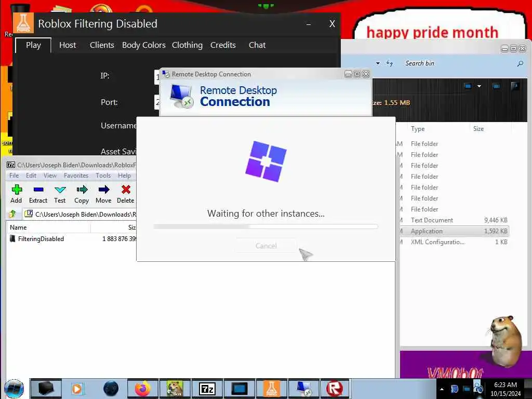Click the Add icon in 7-Zip toolbar
Image resolution: width=532 pixels, height=399 pixels.
(17, 190)
